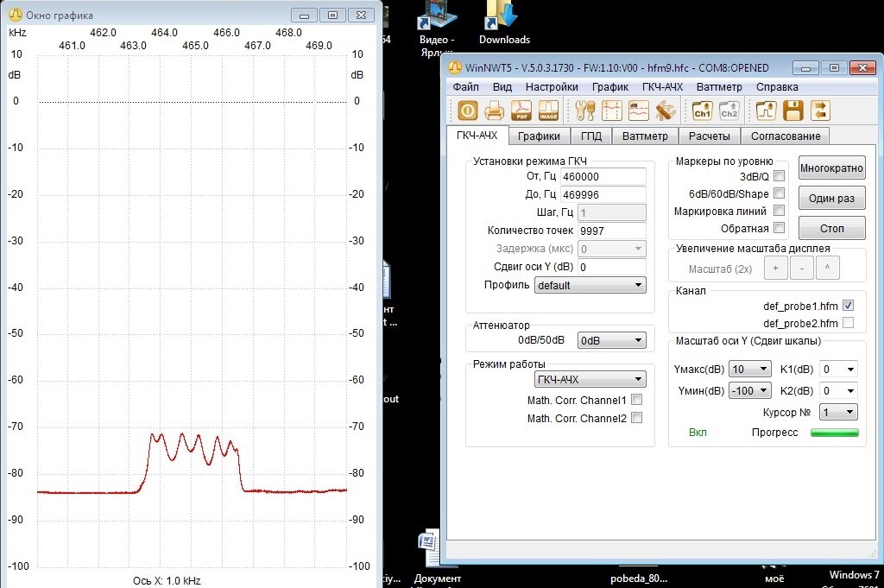The height and width of the screenshot is (588, 884).
Task: Click the Шаг, Гц field
Action: coord(612,212)
